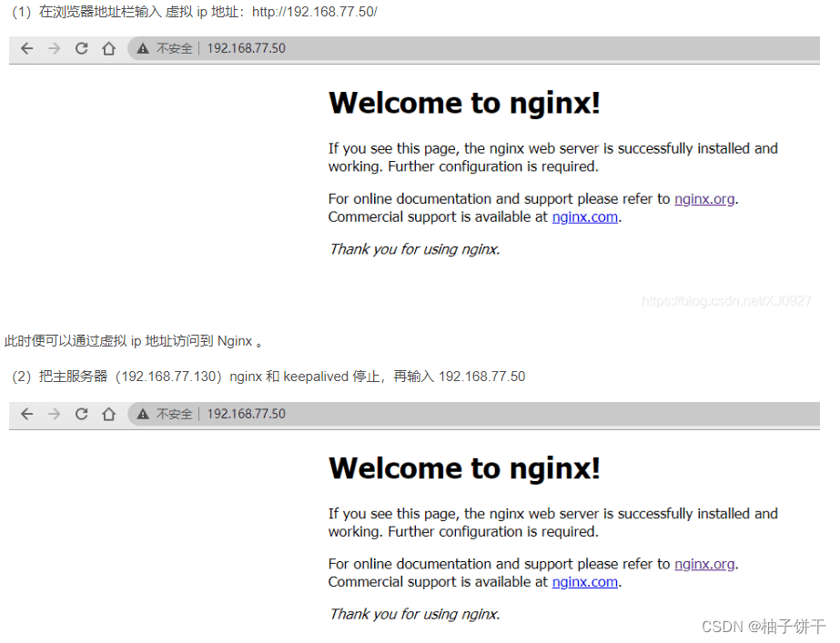Click the warning triangle icon in bottom address bar
The width and height of the screenshot is (840, 643).
143,414
